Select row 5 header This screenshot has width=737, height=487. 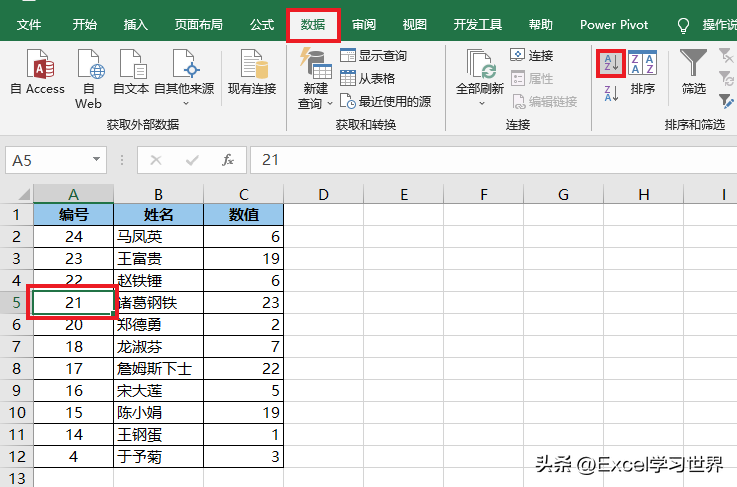(16, 302)
